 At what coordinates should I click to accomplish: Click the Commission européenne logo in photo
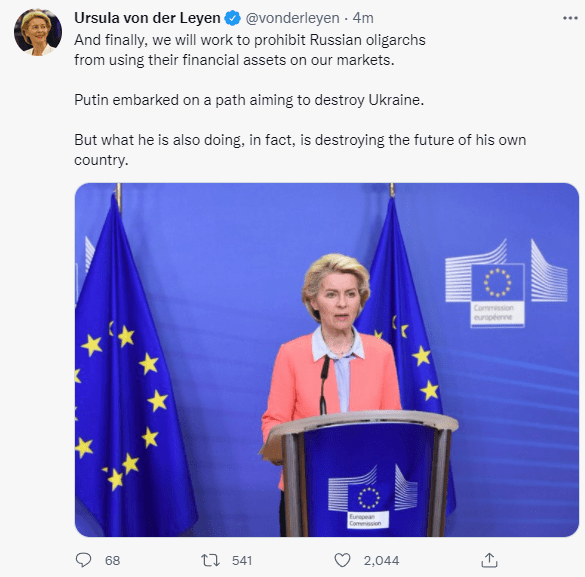[506, 283]
